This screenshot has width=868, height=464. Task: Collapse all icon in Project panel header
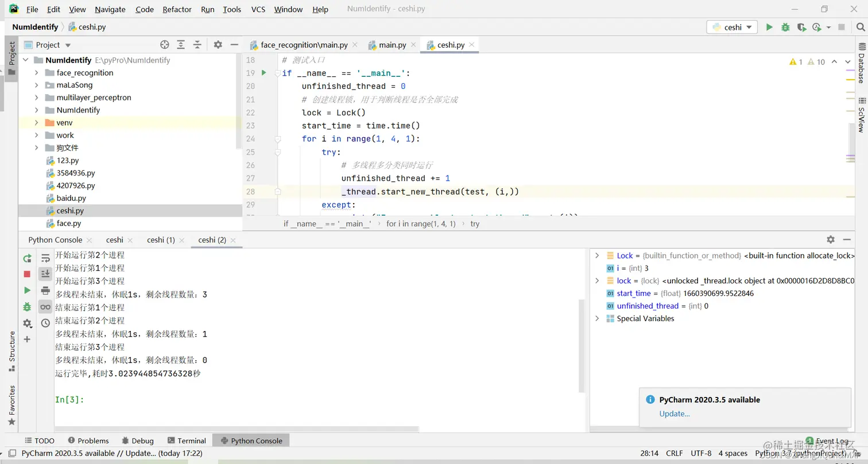(197, 45)
